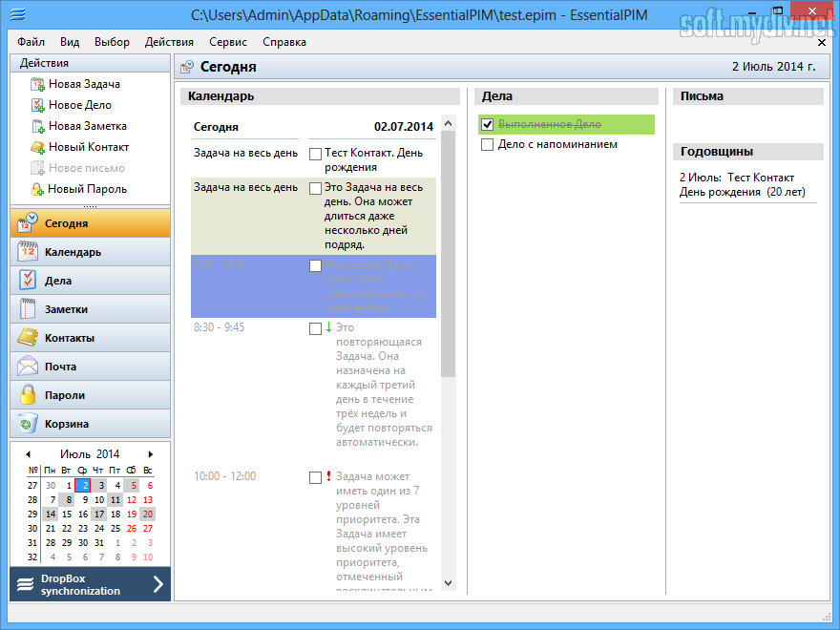The height and width of the screenshot is (630, 840).
Task: Go to the Контакты module
Action: pyautogui.click(x=90, y=338)
